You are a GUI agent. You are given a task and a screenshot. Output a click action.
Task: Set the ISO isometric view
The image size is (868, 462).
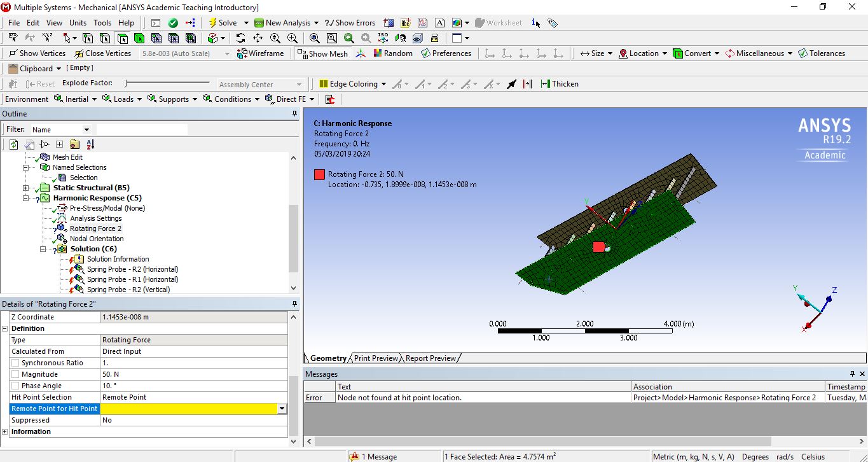[x=383, y=38]
